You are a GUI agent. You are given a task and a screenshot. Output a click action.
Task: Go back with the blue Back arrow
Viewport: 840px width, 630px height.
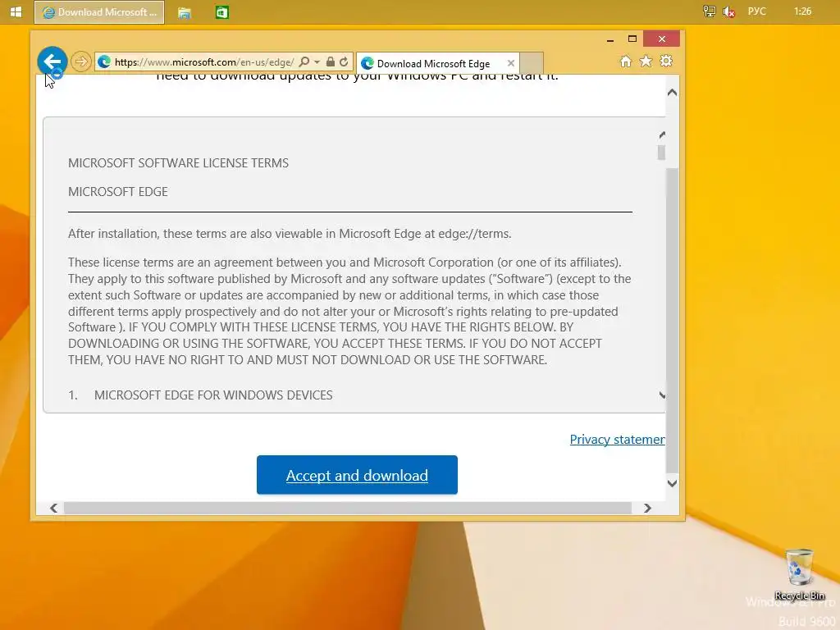pyautogui.click(x=52, y=62)
